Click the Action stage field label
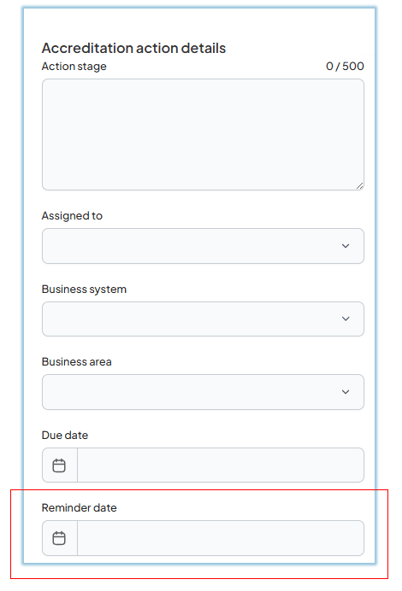Image resolution: width=402 pixels, height=591 pixels. tap(74, 66)
